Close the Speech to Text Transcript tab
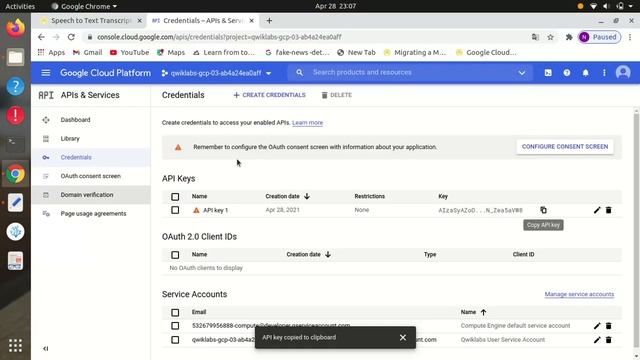 point(139,20)
